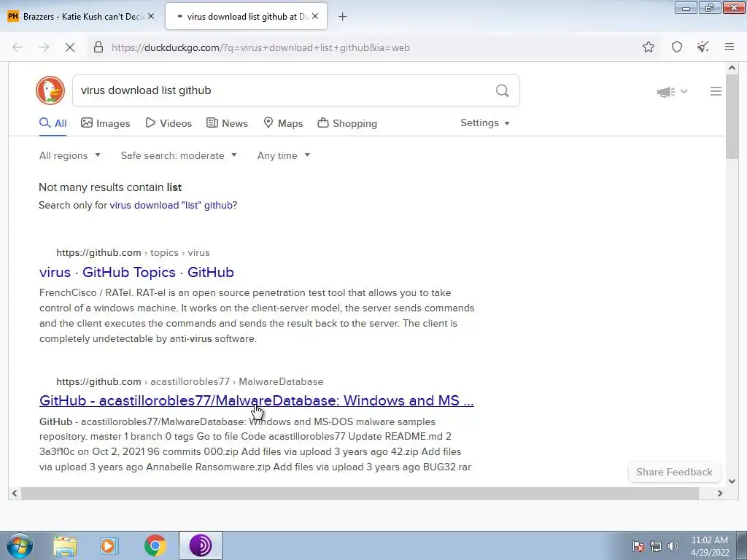The height and width of the screenshot is (560, 747).
Task: Click Tor Browser taskbar button
Action: [201, 545]
